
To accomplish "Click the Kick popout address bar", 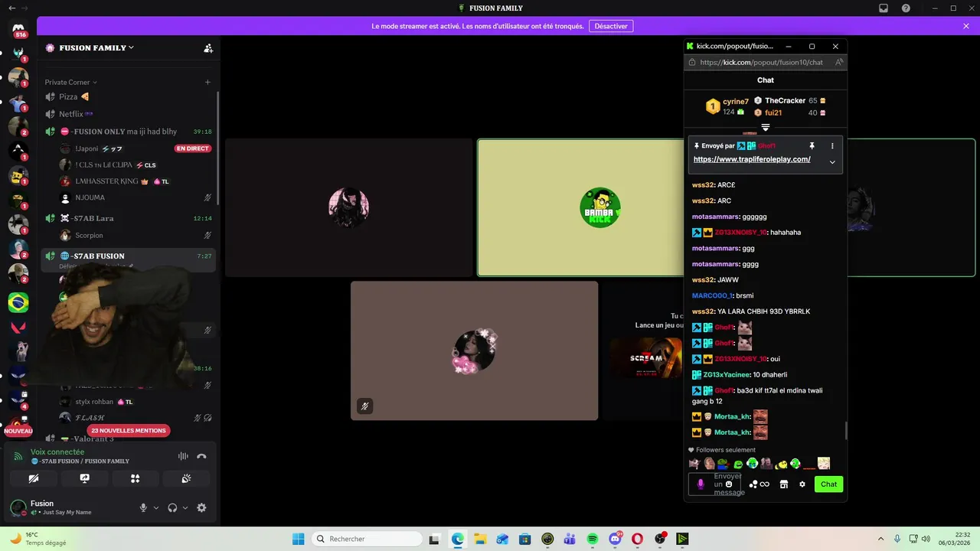I will (761, 62).
